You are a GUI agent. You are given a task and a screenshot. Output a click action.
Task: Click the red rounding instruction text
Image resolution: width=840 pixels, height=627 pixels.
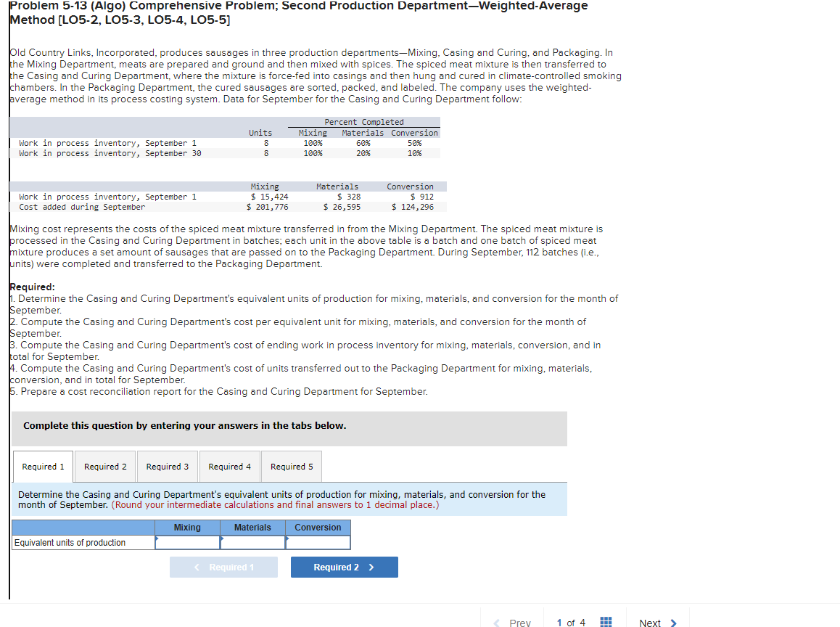276,505
